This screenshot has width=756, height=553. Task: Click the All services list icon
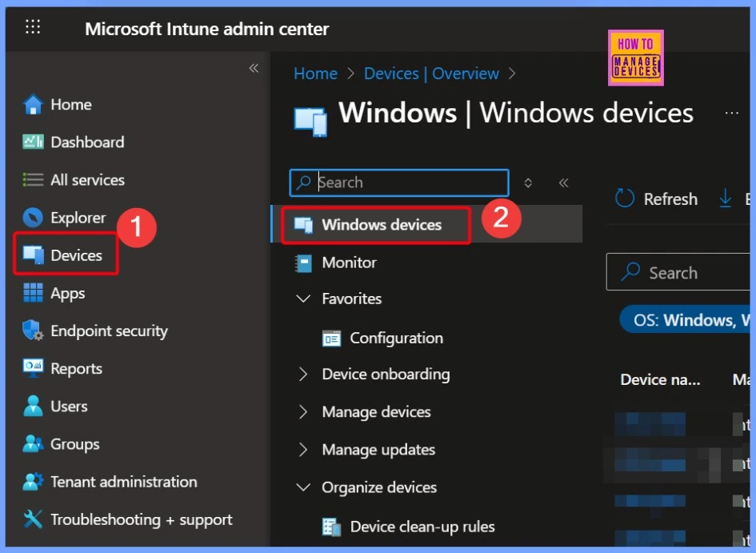point(33,180)
